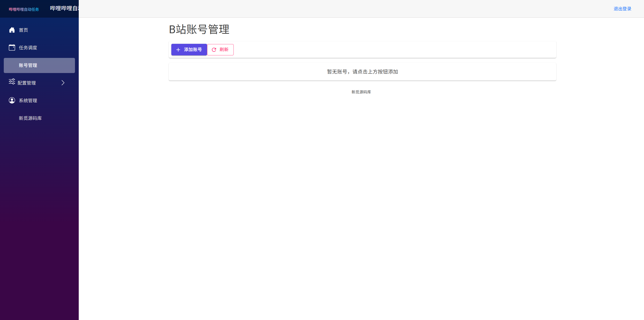Image resolution: width=644 pixels, height=320 pixels.
Task: Click the refresh circle icon in 刷新 button
Action: click(x=214, y=50)
